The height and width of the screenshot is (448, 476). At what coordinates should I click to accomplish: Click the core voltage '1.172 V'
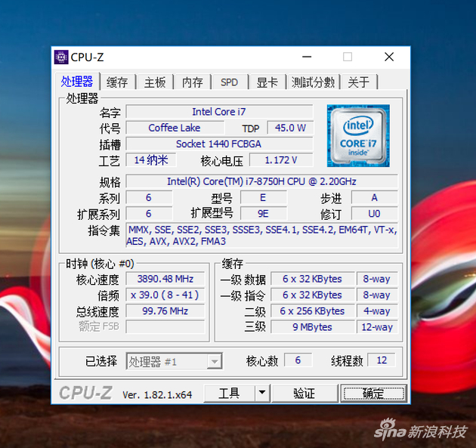281,160
